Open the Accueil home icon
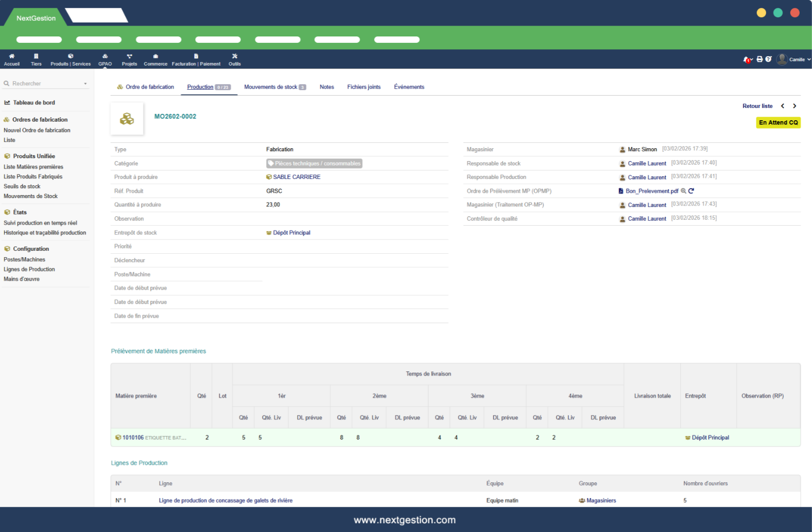Viewport: 812px width, 532px height. click(12, 56)
